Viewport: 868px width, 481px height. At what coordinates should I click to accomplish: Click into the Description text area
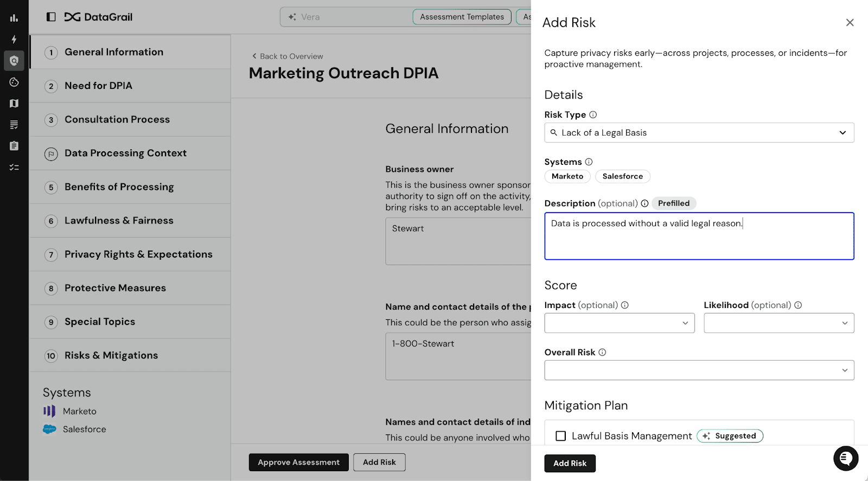coord(699,236)
